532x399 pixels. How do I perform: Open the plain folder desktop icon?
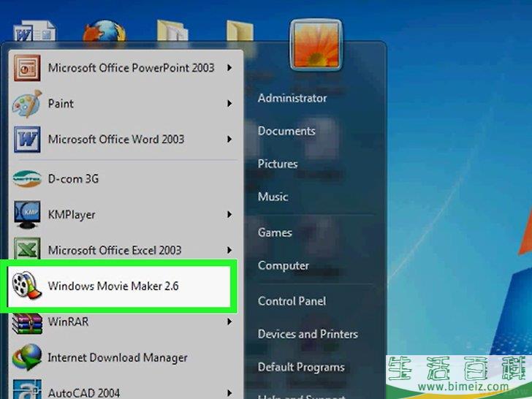pyautogui.click(x=240, y=31)
